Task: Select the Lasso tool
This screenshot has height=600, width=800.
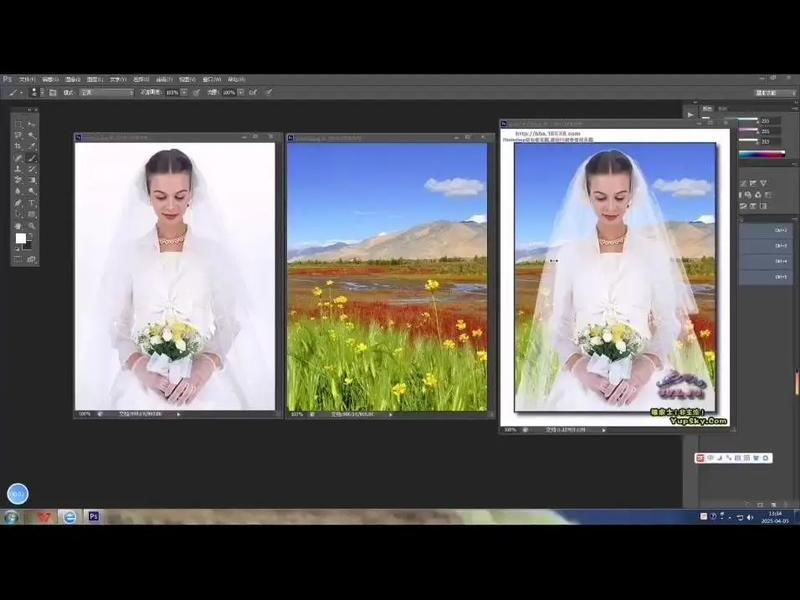Action: coord(19,135)
